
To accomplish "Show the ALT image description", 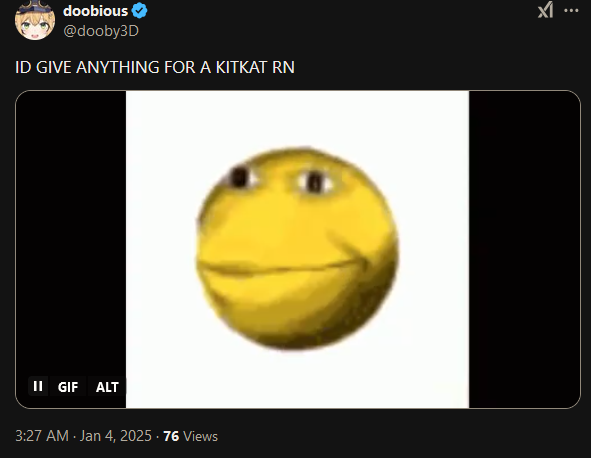I will [107, 387].
